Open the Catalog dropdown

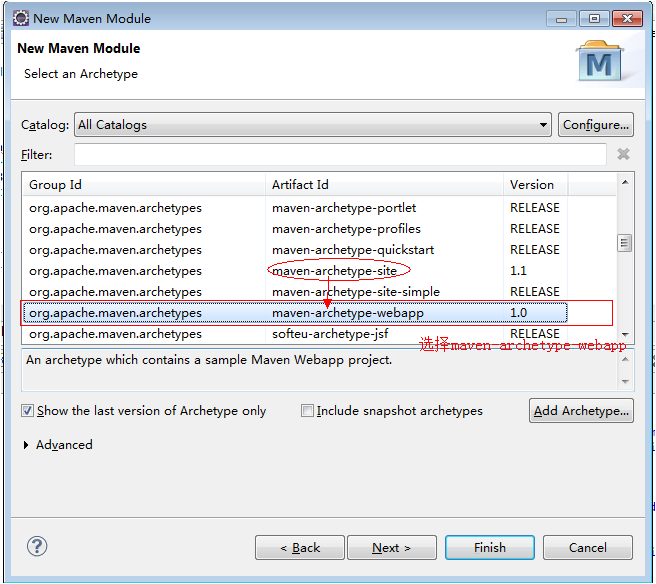[313, 125]
